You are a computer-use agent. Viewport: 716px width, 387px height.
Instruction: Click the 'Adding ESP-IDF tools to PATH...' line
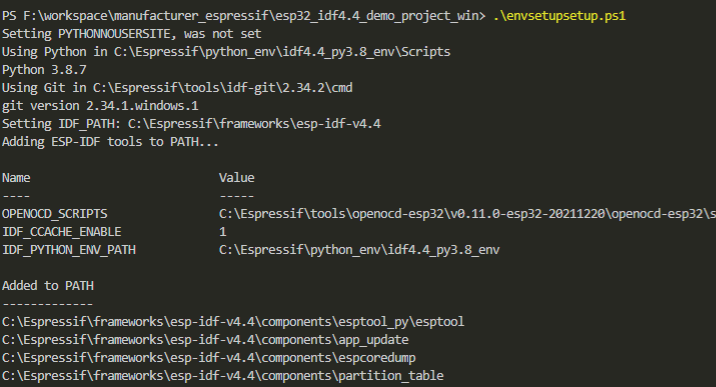coord(110,142)
